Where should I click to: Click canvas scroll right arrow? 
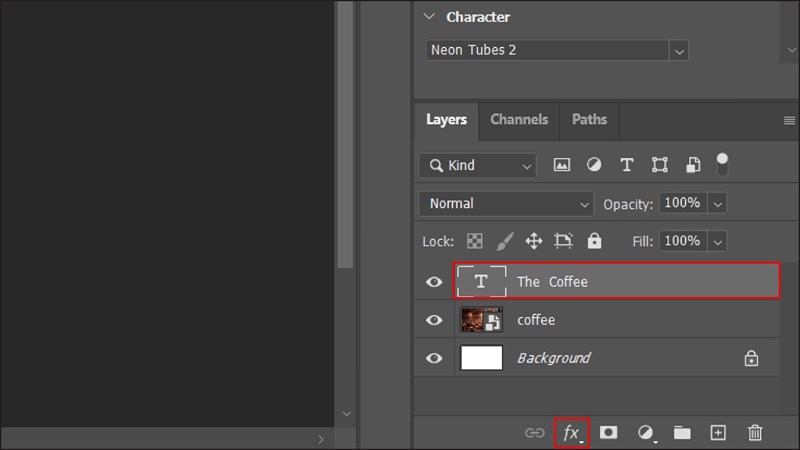pos(320,439)
